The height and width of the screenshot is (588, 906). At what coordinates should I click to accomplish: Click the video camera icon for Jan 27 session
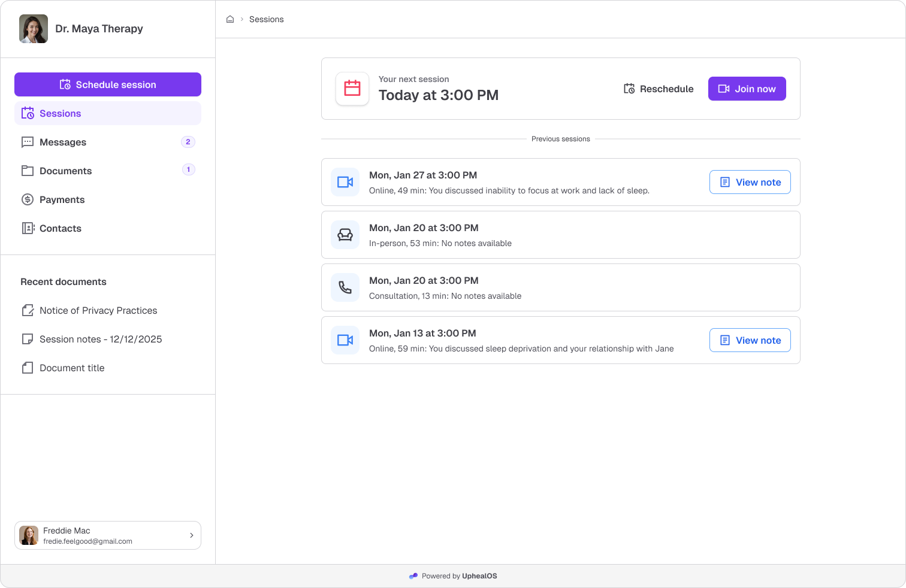coord(345,182)
